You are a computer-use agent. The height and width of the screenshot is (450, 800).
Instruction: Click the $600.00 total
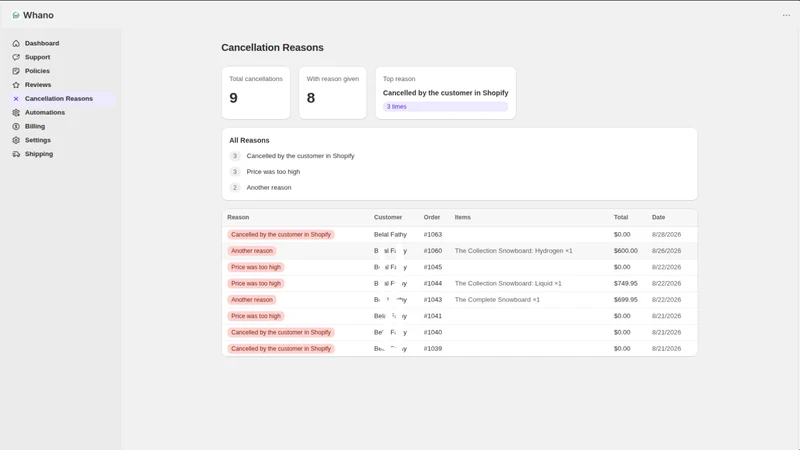626,251
